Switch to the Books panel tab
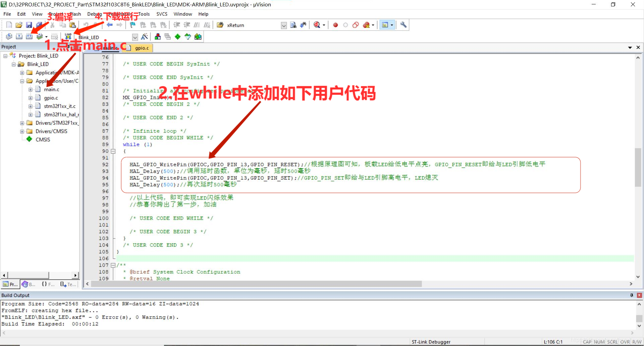The height and width of the screenshot is (346, 644). pos(29,284)
